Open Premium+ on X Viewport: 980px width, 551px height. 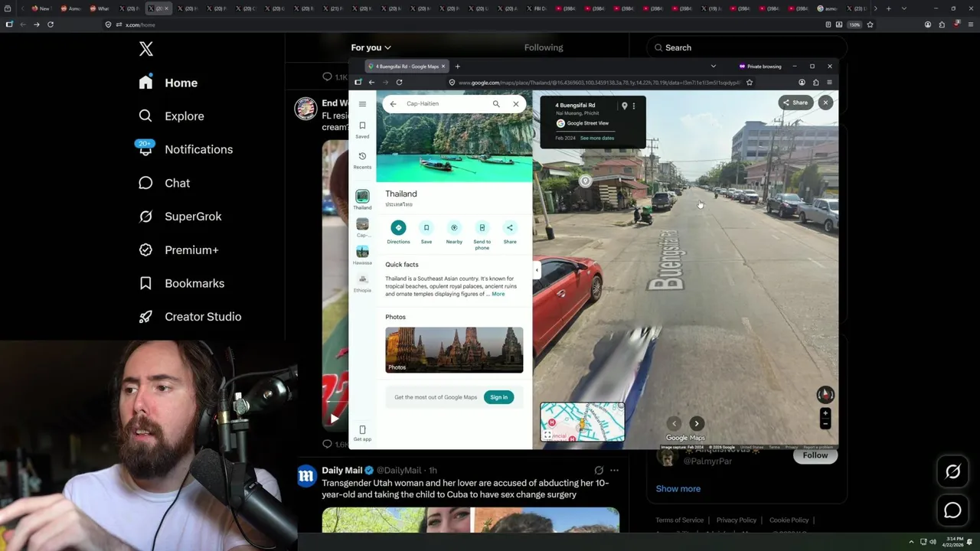pos(178,249)
